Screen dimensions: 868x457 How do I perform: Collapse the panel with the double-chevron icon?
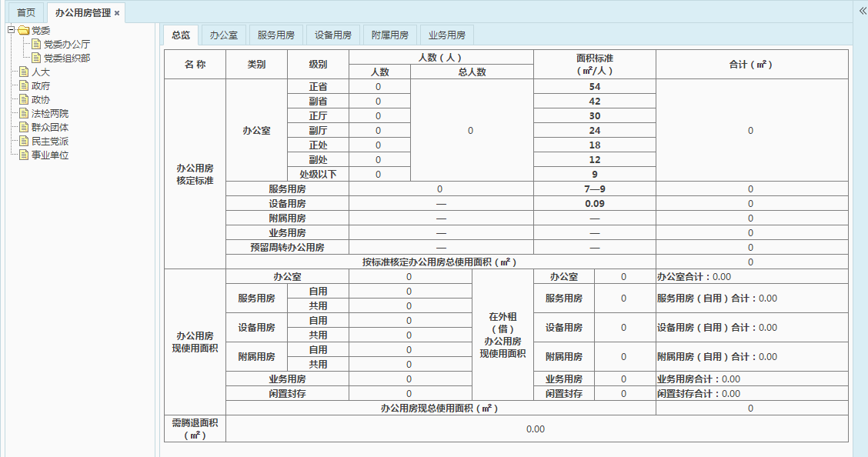point(863,11)
